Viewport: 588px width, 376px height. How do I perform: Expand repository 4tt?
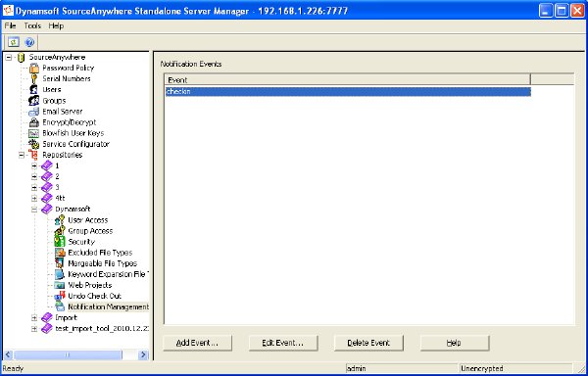pyautogui.click(x=34, y=199)
